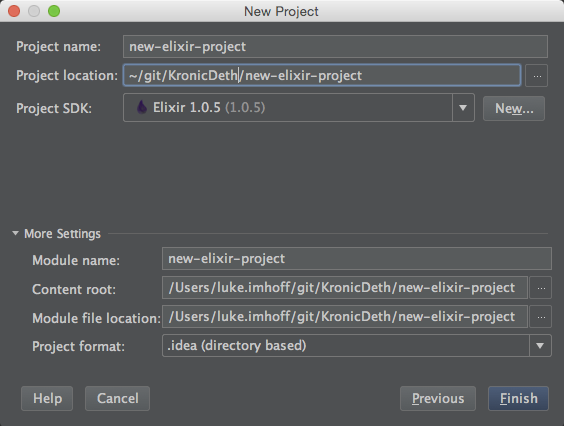Click the Elixir drop icon in SDK selector
Viewport: 564px width, 426px height.
tap(142, 107)
